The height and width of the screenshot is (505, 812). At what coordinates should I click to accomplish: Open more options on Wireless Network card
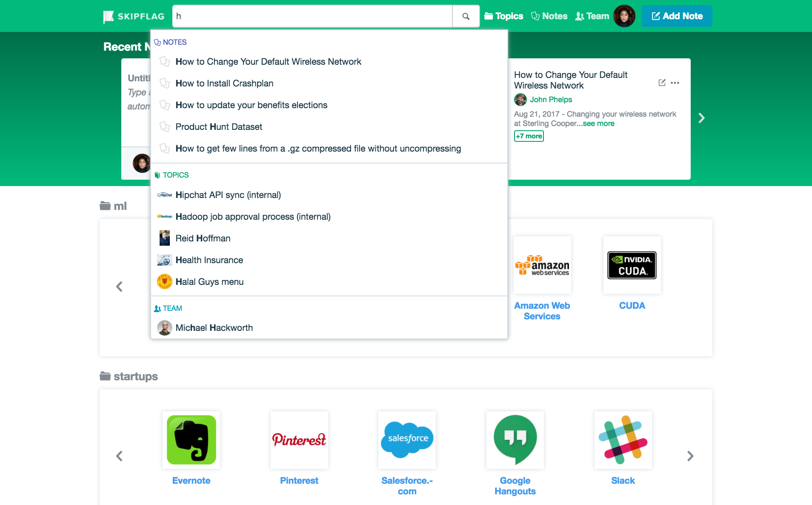click(x=675, y=83)
